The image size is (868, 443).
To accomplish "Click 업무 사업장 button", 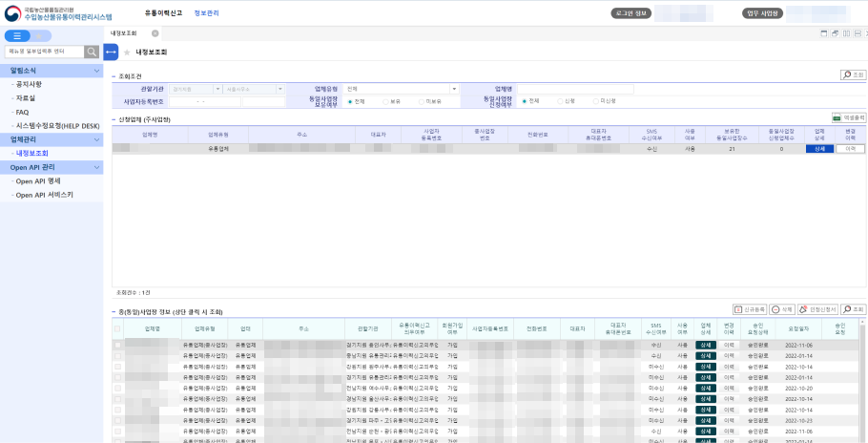I will click(763, 13).
